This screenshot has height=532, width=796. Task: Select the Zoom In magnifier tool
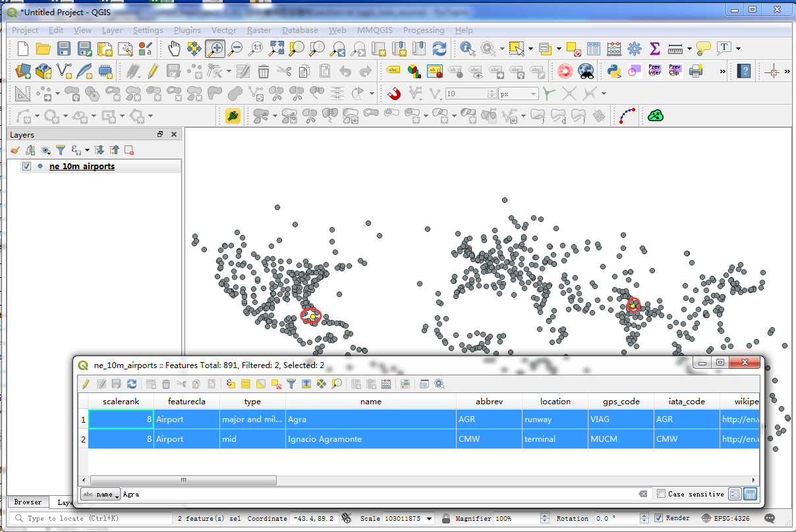215,48
